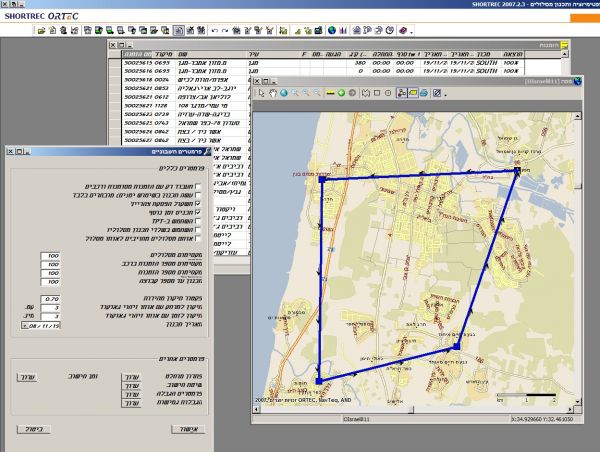Image resolution: width=600 pixels, height=452 pixels.
Task: Toggle the TPT checkbox in parameters dialog
Action: [197, 221]
